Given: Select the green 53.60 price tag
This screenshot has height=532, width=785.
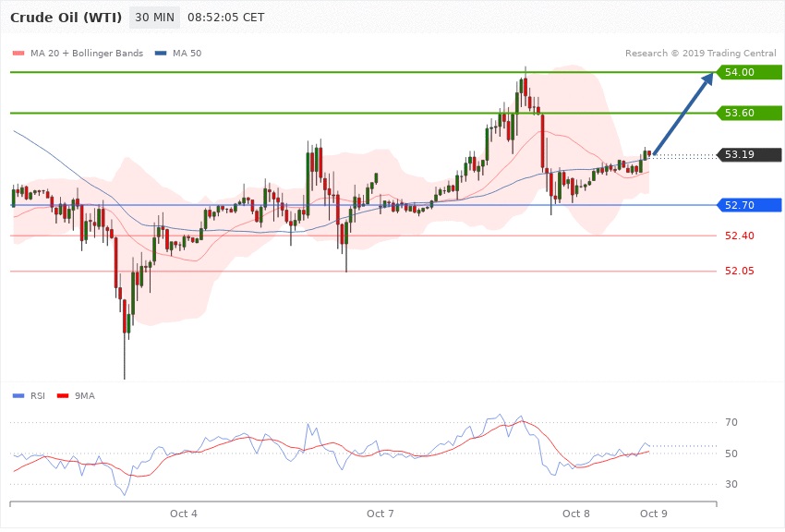Looking at the screenshot, I should (749, 113).
